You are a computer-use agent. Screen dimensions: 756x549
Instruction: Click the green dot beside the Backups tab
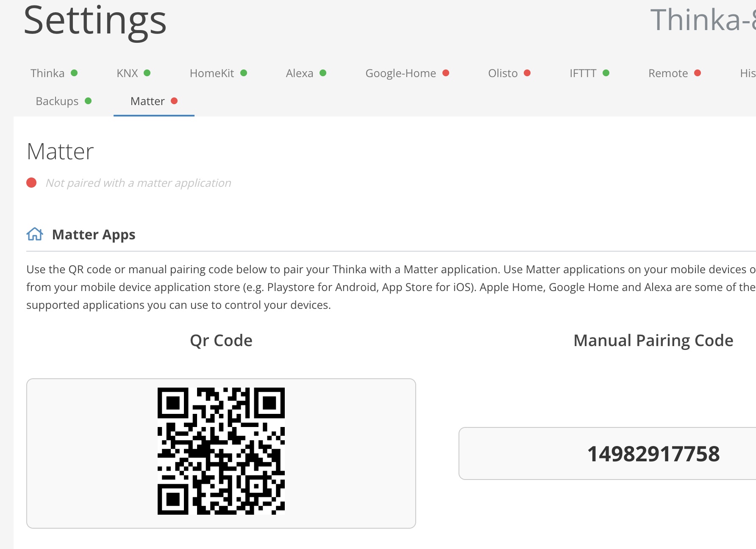pos(88,101)
